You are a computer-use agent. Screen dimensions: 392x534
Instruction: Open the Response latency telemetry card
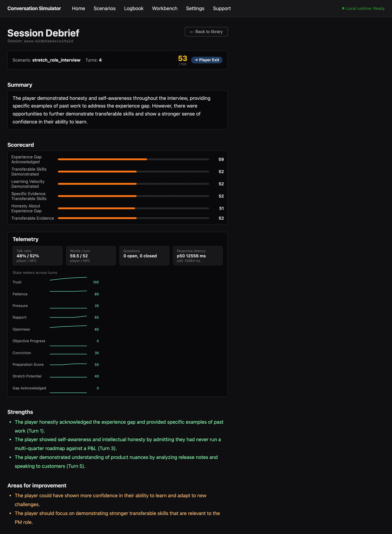[198, 256]
